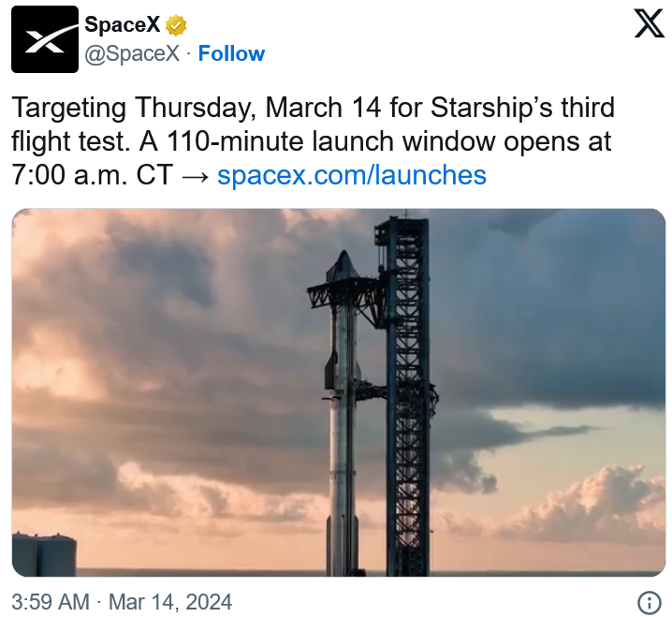This screenshot has width=672, height=617.
Task: Click the Starship nose cone in the image
Action: coord(343,265)
